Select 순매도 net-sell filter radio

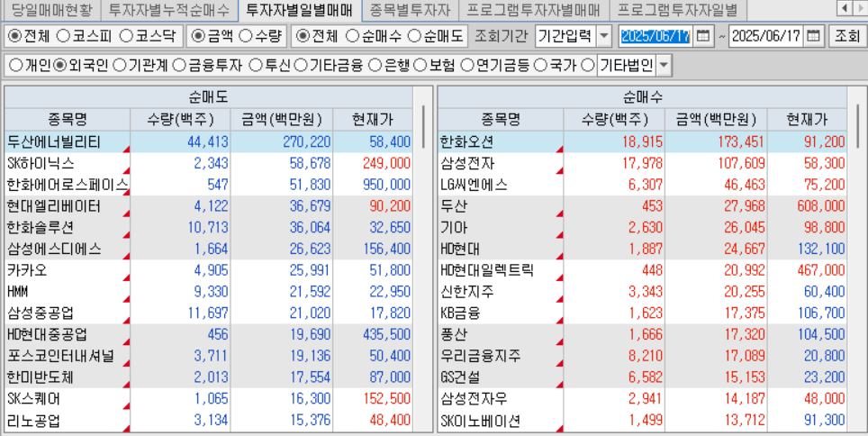(414, 37)
